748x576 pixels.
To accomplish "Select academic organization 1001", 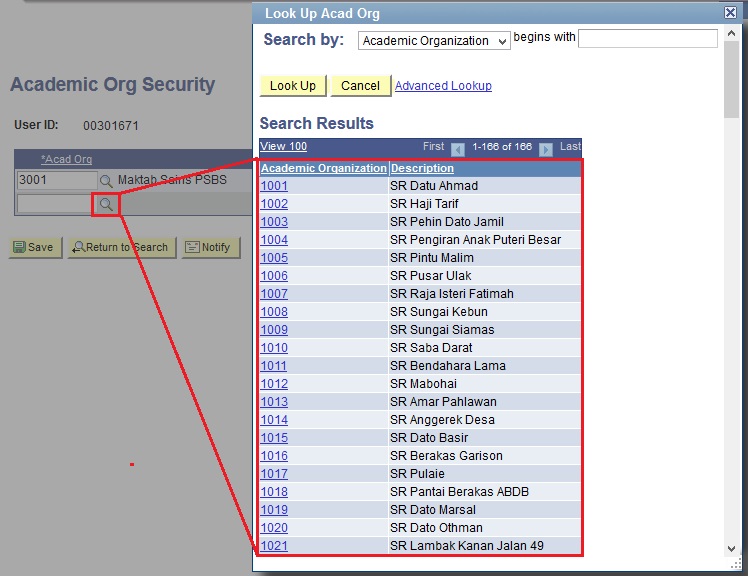I will (274, 186).
